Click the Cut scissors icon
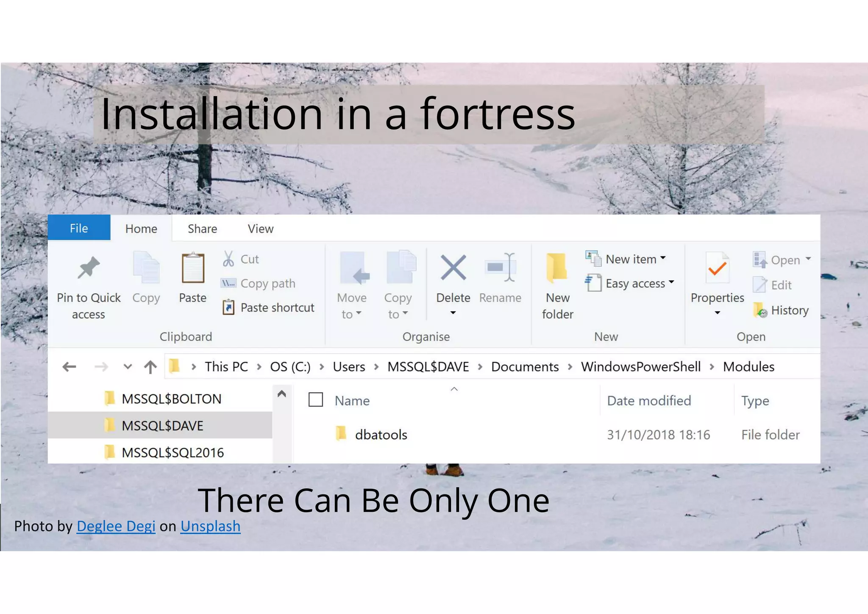 [x=228, y=259]
